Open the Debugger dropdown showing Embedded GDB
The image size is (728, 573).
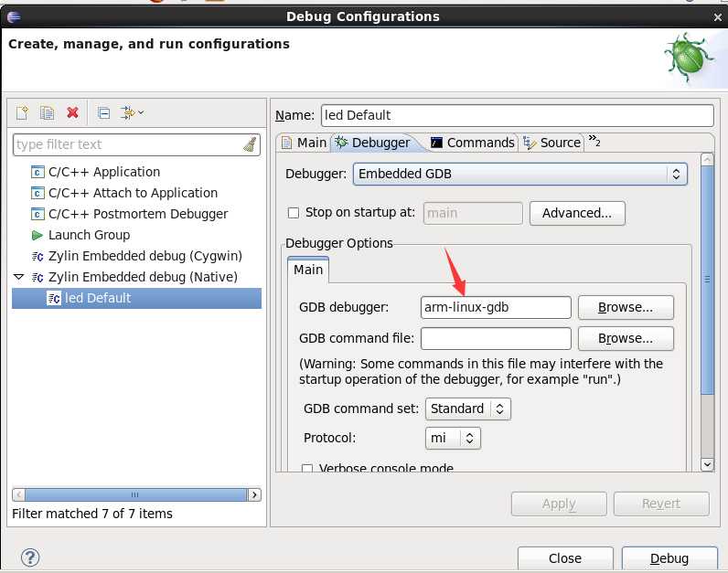tap(520, 174)
